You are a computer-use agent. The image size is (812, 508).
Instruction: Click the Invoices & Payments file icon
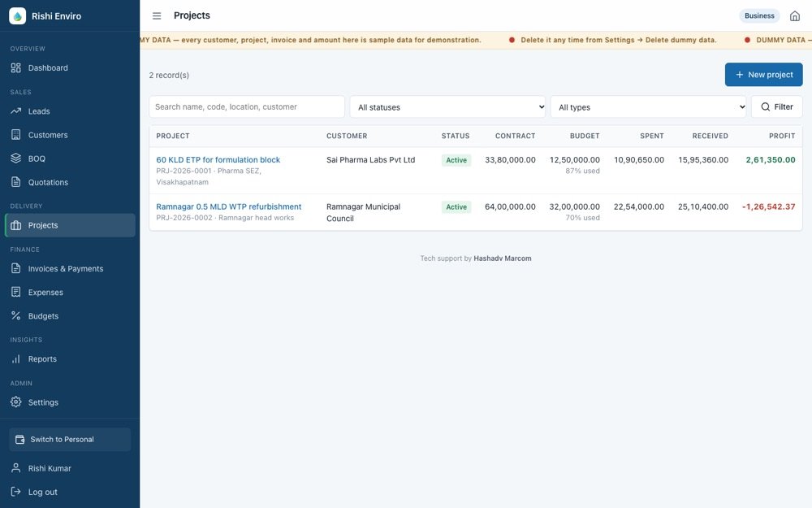(x=16, y=268)
